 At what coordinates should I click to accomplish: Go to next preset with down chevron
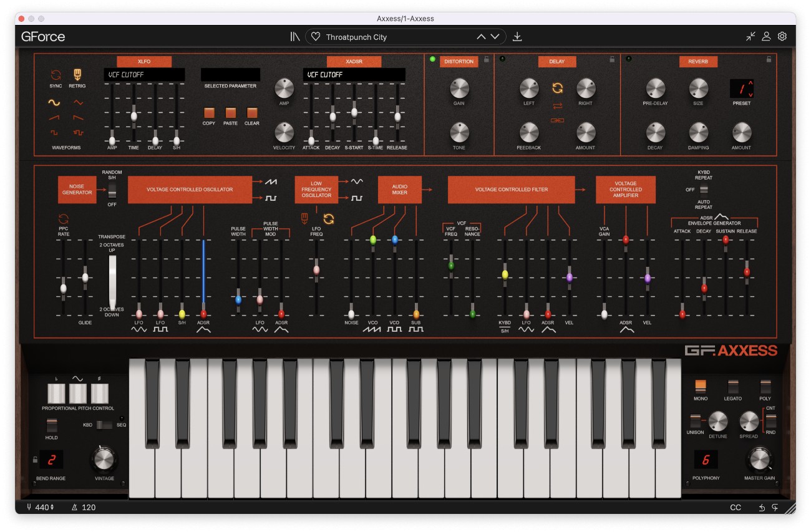coord(495,37)
